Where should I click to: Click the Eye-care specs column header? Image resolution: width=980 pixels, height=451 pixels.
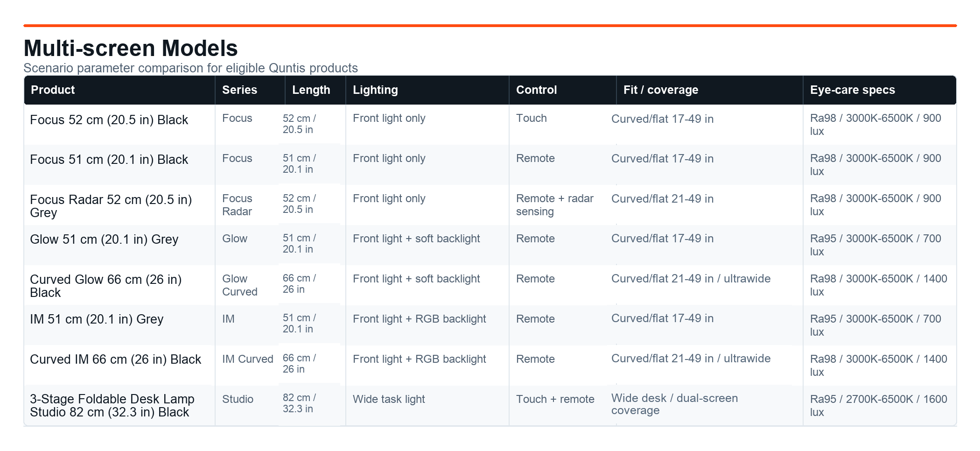point(880,90)
